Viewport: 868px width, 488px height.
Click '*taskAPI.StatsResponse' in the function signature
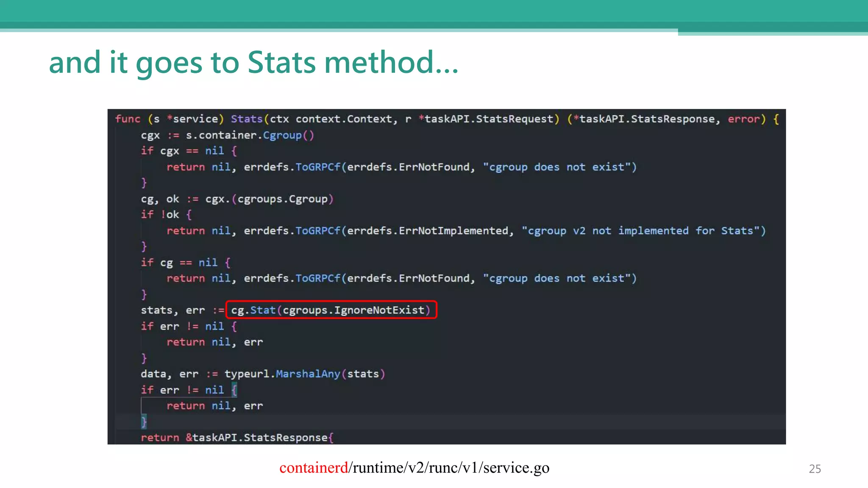pyautogui.click(x=644, y=119)
